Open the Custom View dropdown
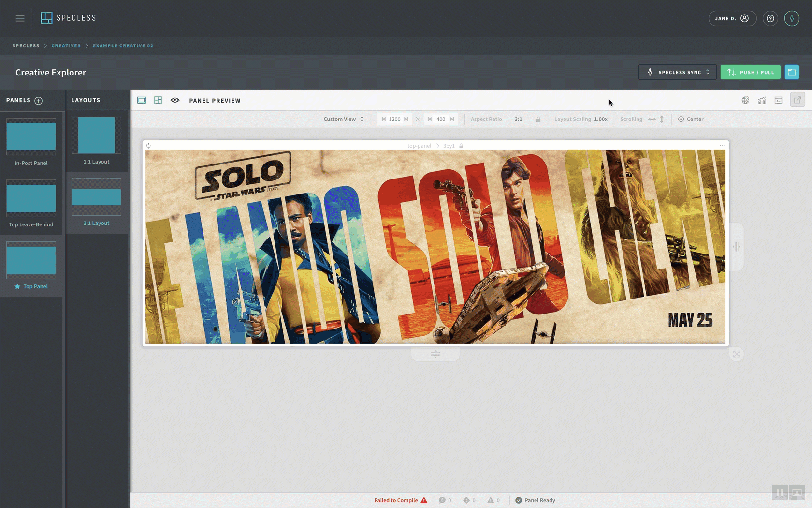This screenshot has width=812, height=508. [344, 119]
